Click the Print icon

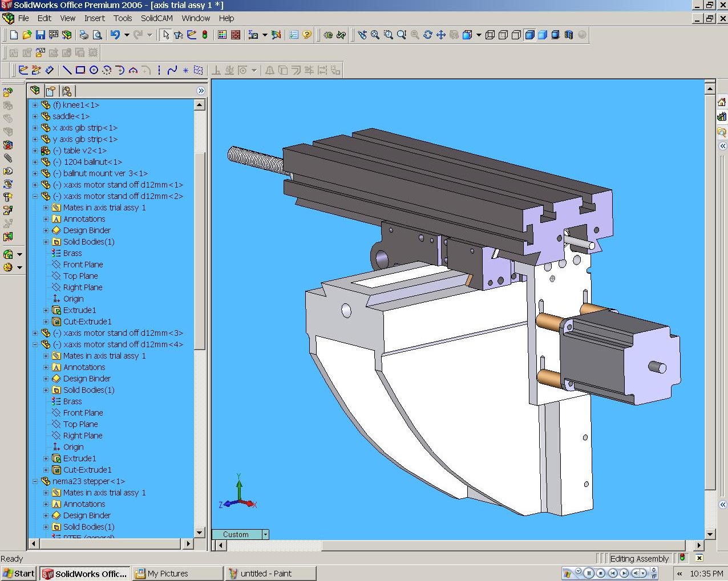pos(84,35)
